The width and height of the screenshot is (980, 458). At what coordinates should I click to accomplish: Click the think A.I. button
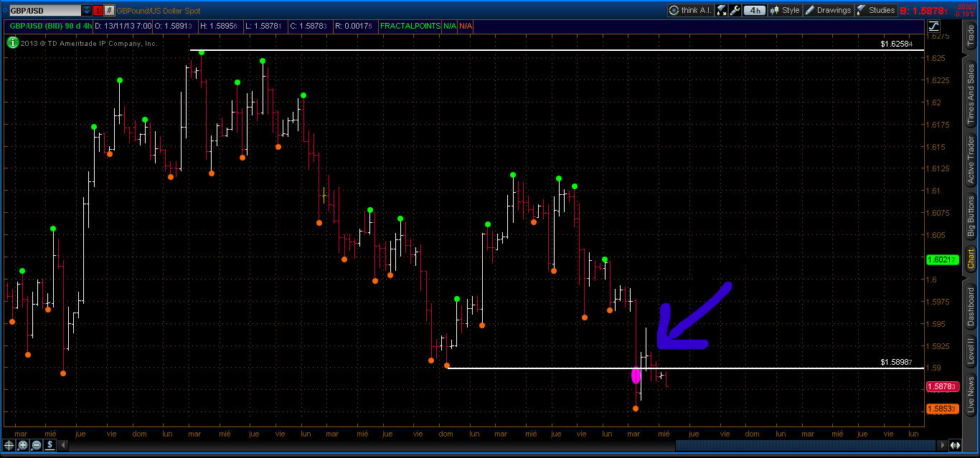pyautogui.click(x=689, y=10)
